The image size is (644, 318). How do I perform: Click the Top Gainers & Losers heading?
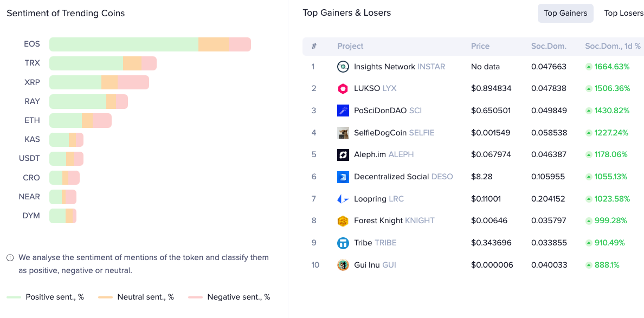pyautogui.click(x=346, y=12)
